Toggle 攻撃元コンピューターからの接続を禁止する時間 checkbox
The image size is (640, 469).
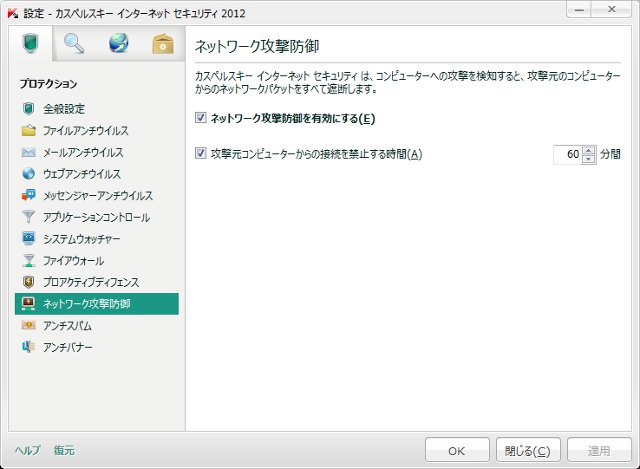pos(200,153)
